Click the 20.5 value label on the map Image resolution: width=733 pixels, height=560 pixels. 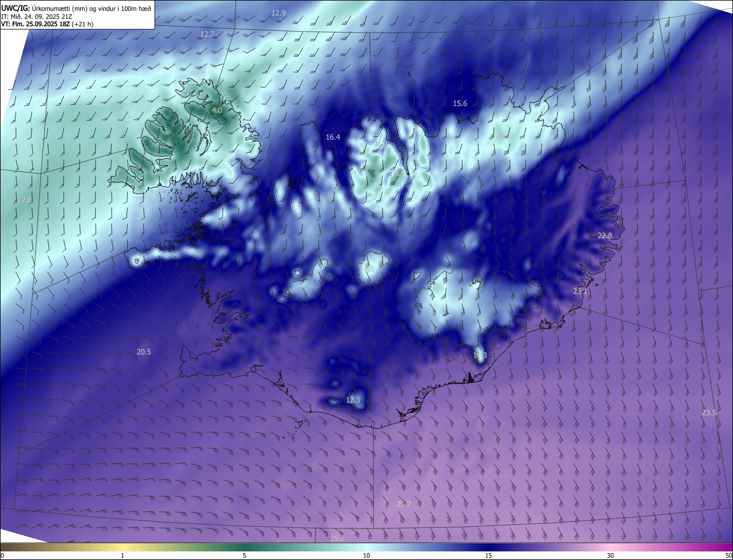coord(144,352)
